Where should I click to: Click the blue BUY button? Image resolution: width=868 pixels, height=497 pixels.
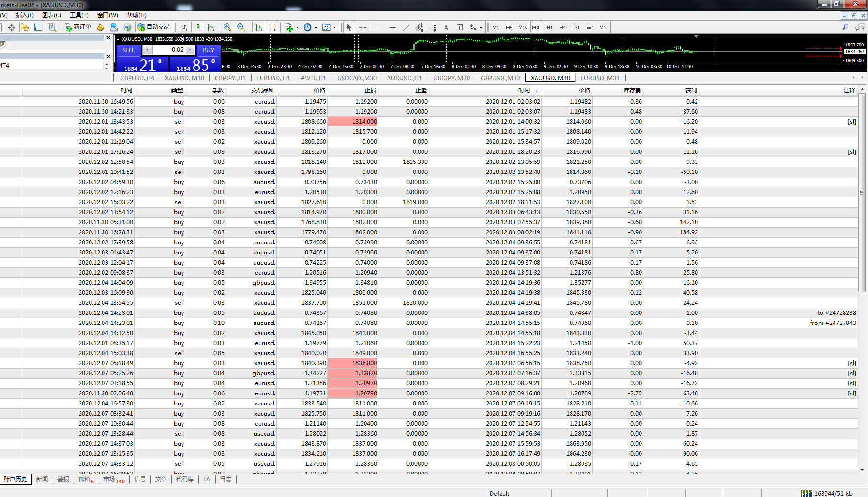208,50
